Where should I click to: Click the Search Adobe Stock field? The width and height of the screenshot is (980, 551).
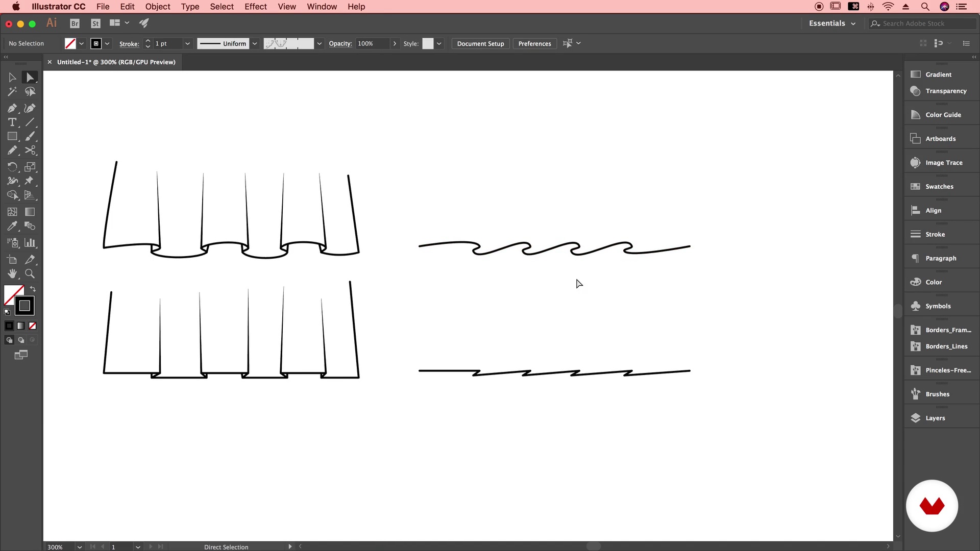click(923, 23)
